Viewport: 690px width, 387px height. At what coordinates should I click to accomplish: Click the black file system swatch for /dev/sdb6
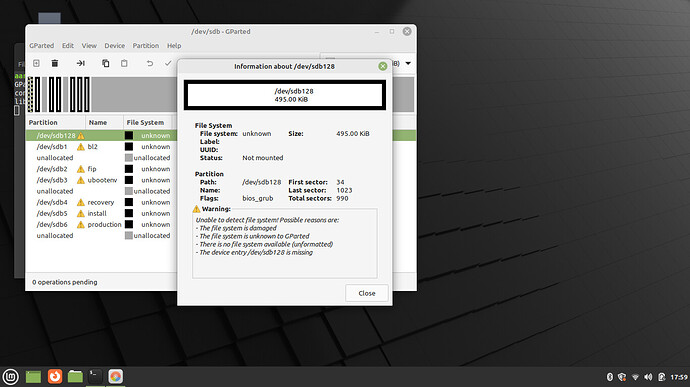[128, 225]
